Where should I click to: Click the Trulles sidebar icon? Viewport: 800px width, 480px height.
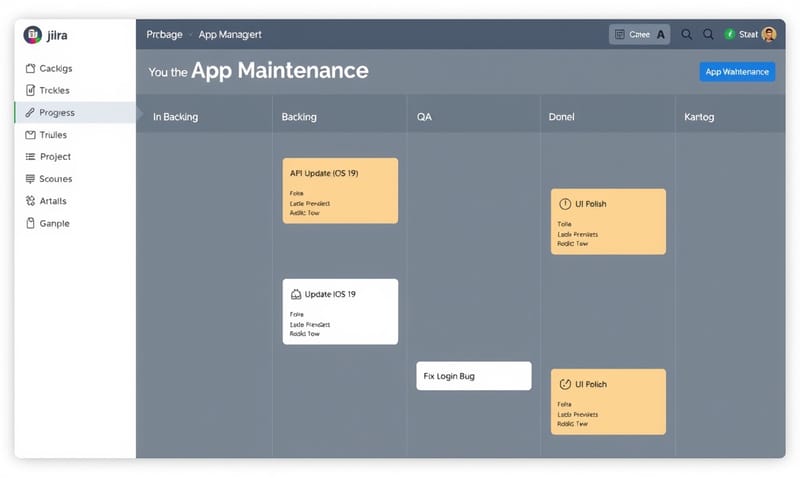tap(31, 135)
